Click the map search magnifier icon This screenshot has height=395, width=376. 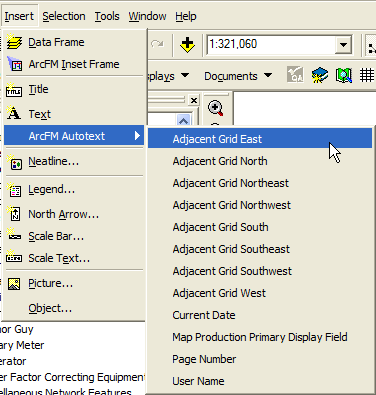[344, 75]
